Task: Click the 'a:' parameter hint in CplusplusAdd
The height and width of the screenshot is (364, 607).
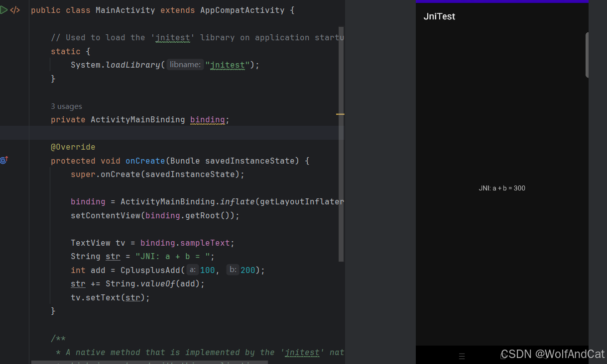Action: [x=192, y=270]
